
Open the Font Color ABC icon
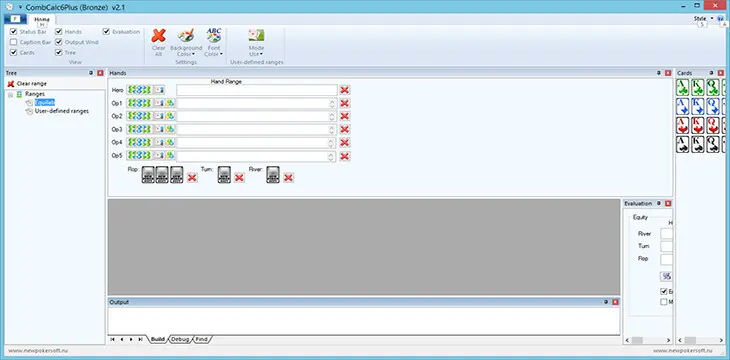coord(214,35)
